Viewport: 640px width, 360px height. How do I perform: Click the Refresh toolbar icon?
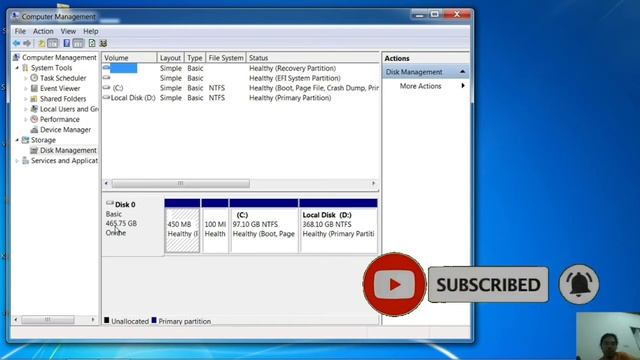(92, 43)
